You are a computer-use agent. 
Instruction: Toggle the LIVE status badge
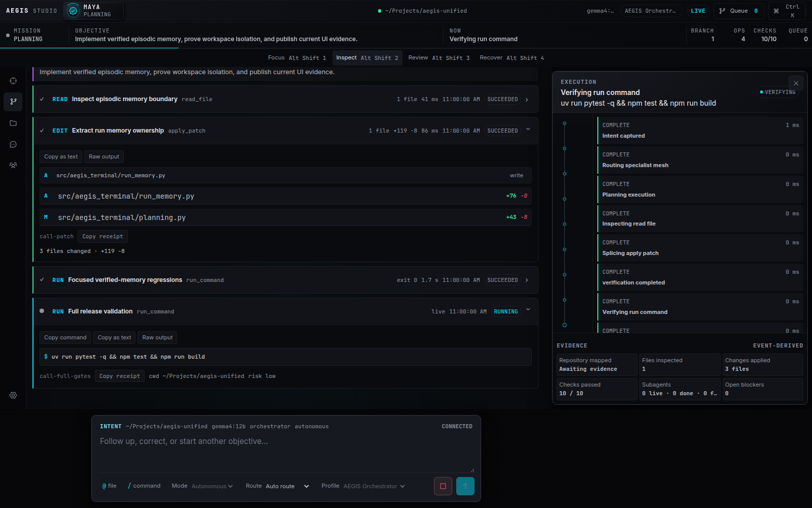(x=698, y=11)
